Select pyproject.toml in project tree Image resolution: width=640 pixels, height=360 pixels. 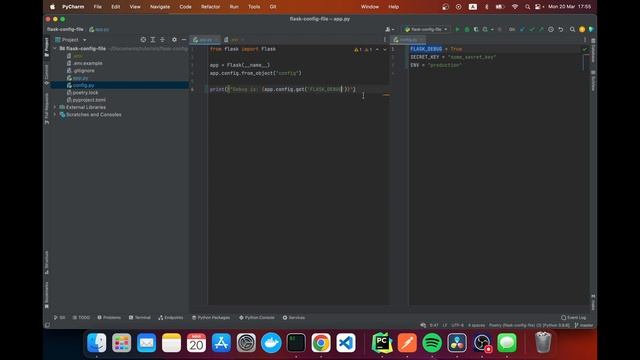(x=86, y=100)
